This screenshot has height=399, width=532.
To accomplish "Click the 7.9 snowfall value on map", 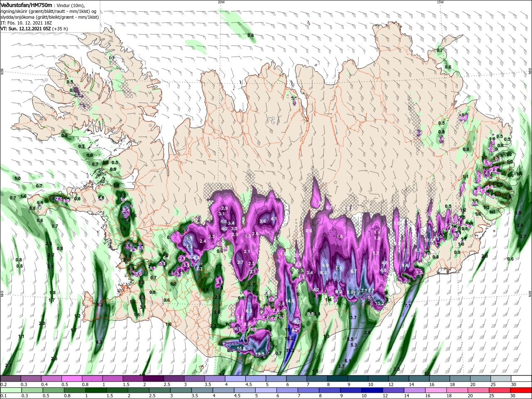I will pyautogui.click(x=338, y=268).
